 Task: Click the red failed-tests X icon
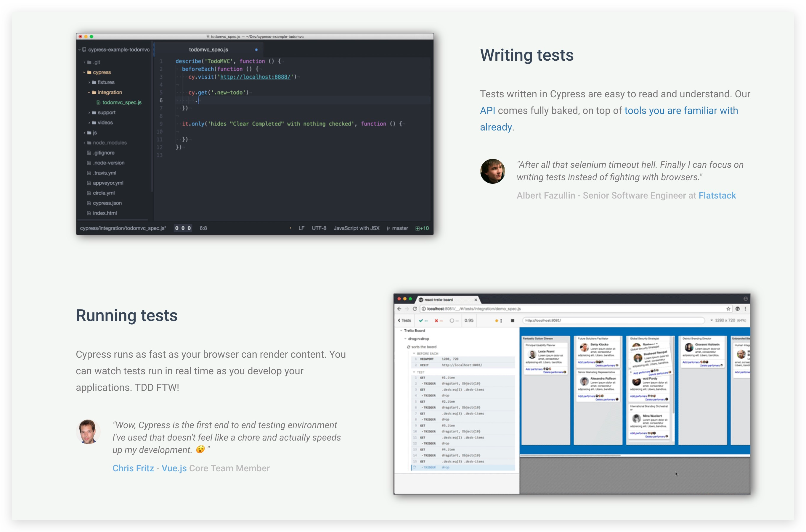pyautogui.click(x=436, y=321)
